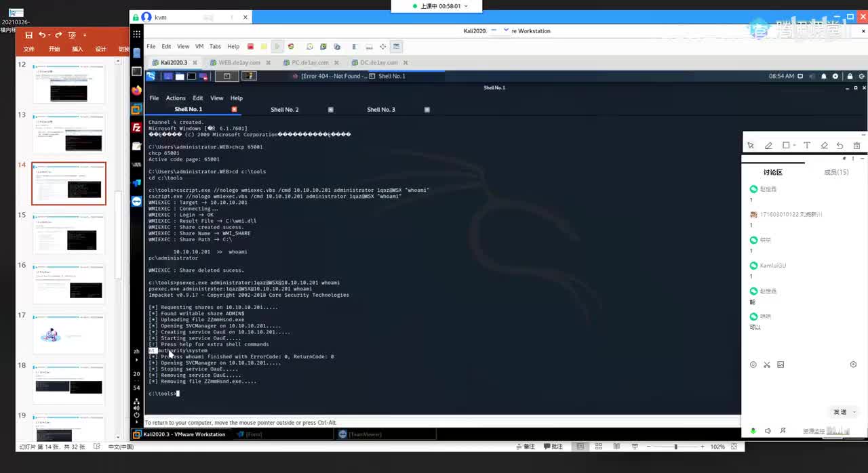Switch to WEB.de1ay.com VM tab
The width and height of the screenshot is (868, 473).
(x=239, y=62)
